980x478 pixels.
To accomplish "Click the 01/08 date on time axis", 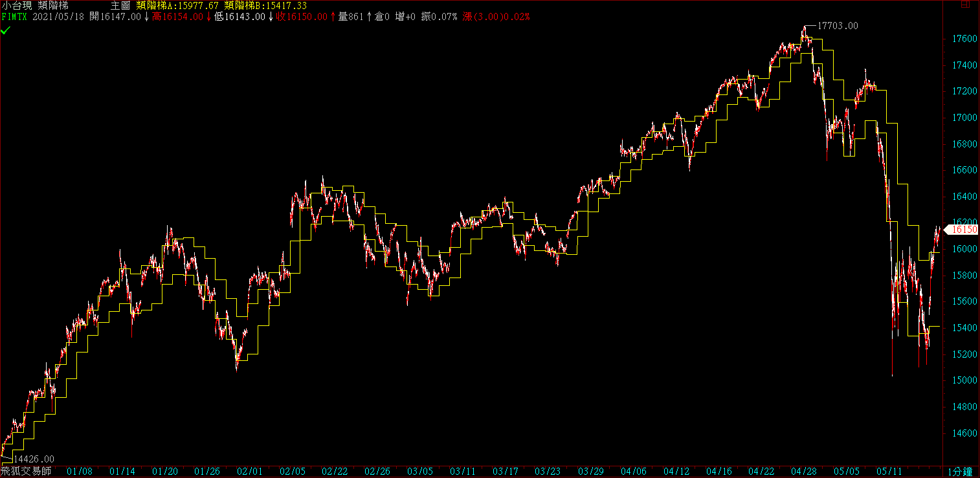I will pyautogui.click(x=80, y=472).
